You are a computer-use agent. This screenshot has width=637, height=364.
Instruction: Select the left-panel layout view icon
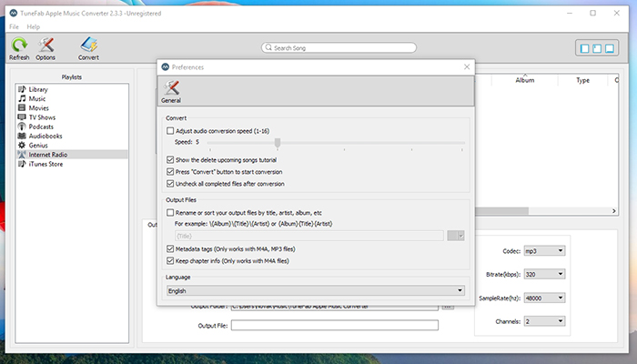pyautogui.click(x=584, y=48)
